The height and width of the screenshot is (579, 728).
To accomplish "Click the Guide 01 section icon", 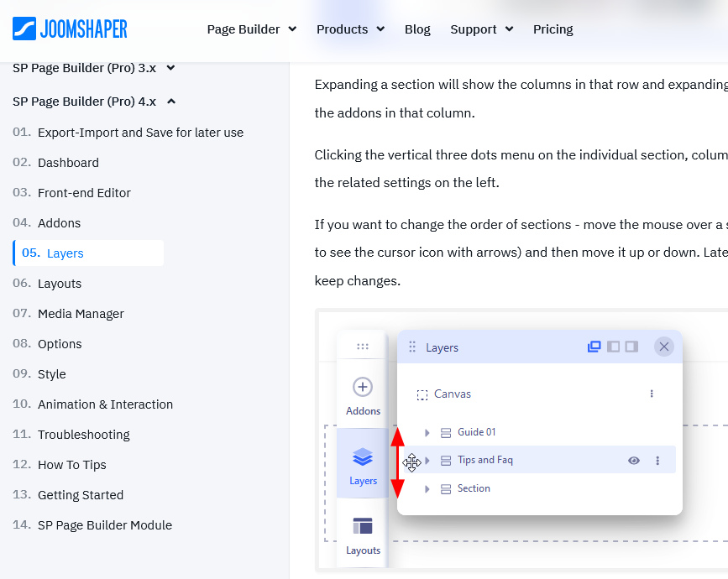I will [x=446, y=433].
